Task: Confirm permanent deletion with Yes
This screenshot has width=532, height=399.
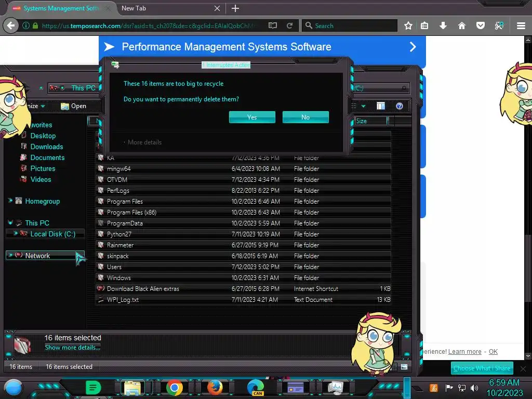Action: click(252, 117)
